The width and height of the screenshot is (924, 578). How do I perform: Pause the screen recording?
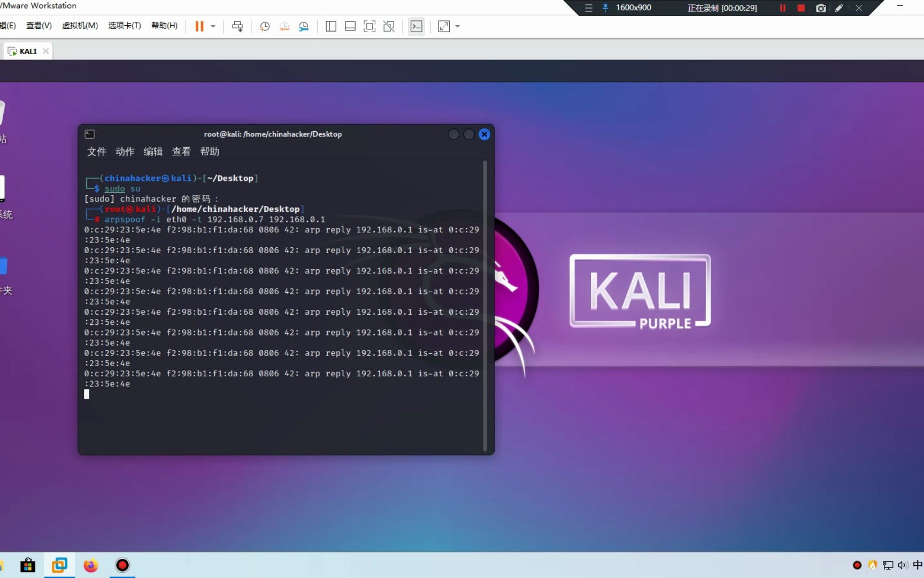[783, 8]
